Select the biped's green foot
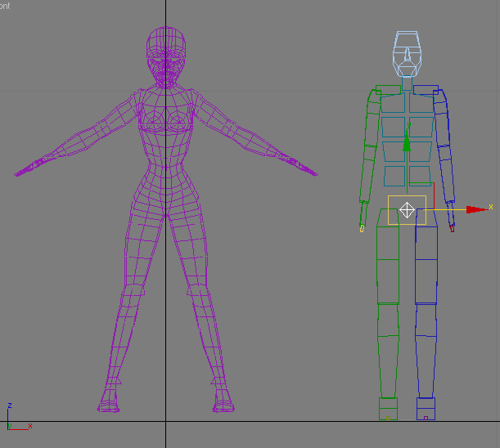The image size is (500, 448). point(388,408)
